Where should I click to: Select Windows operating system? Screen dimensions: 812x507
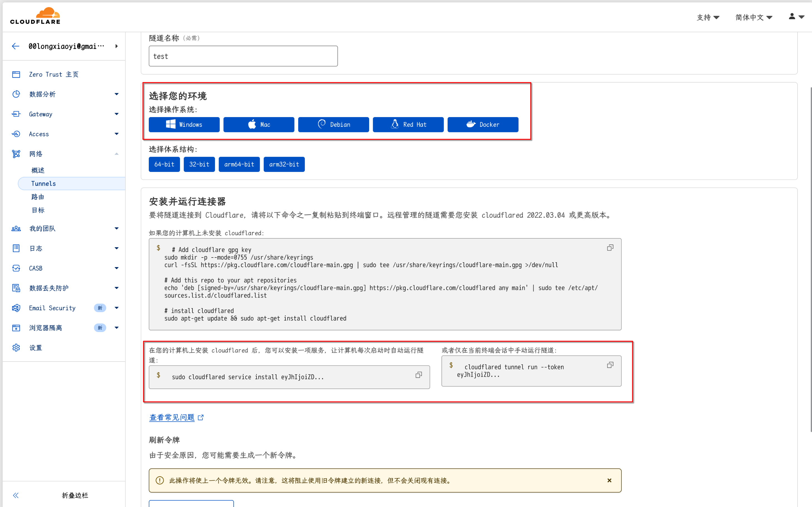pos(184,125)
